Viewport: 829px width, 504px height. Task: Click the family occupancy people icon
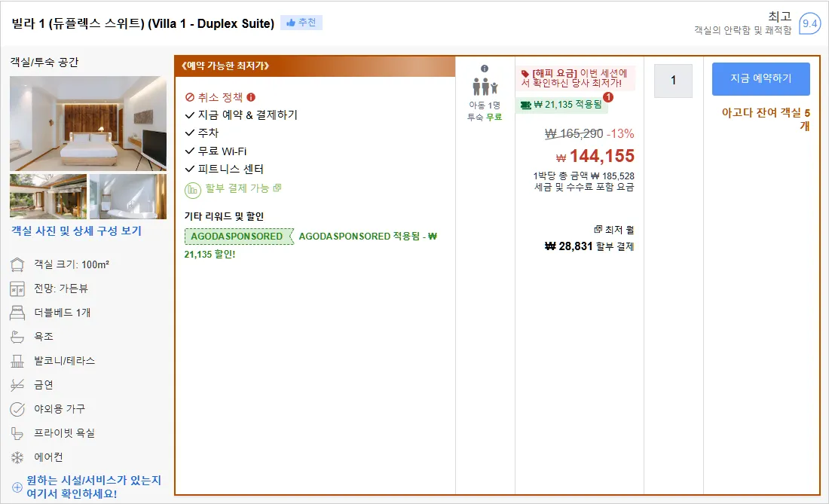click(x=485, y=86)
